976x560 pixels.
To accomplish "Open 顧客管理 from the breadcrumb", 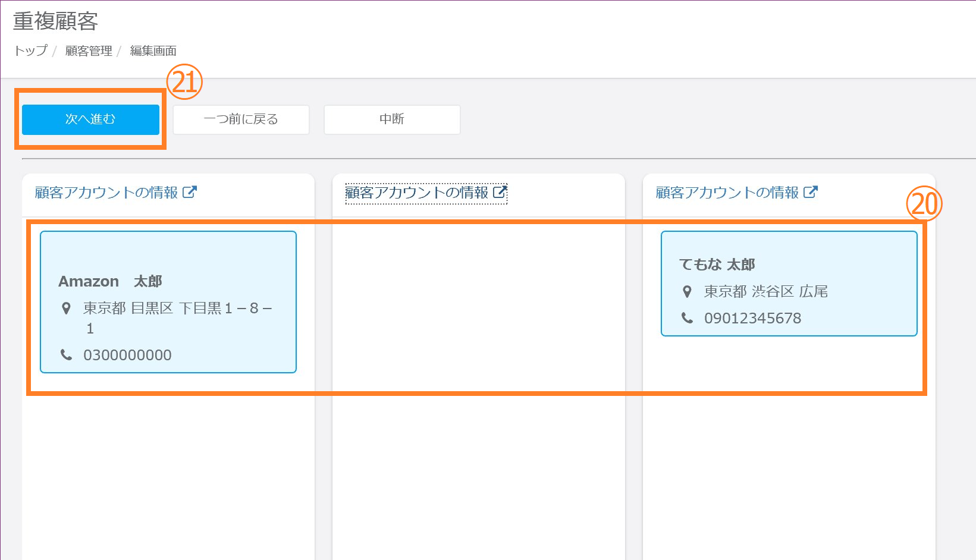I will click(x=89, y=51).
